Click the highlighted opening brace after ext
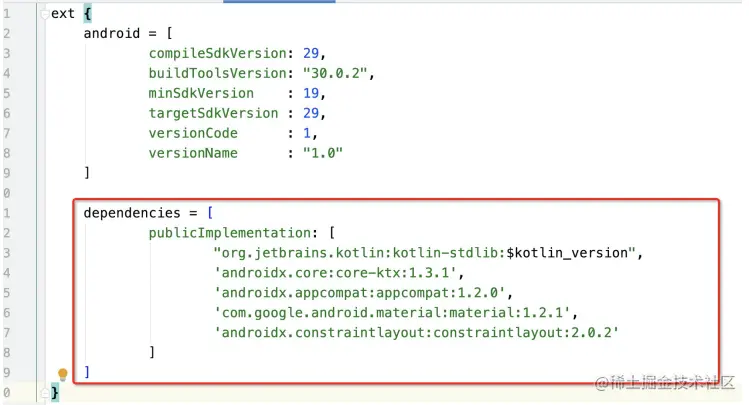The width and height of the screenshot is (749, 405). [87, 14]
